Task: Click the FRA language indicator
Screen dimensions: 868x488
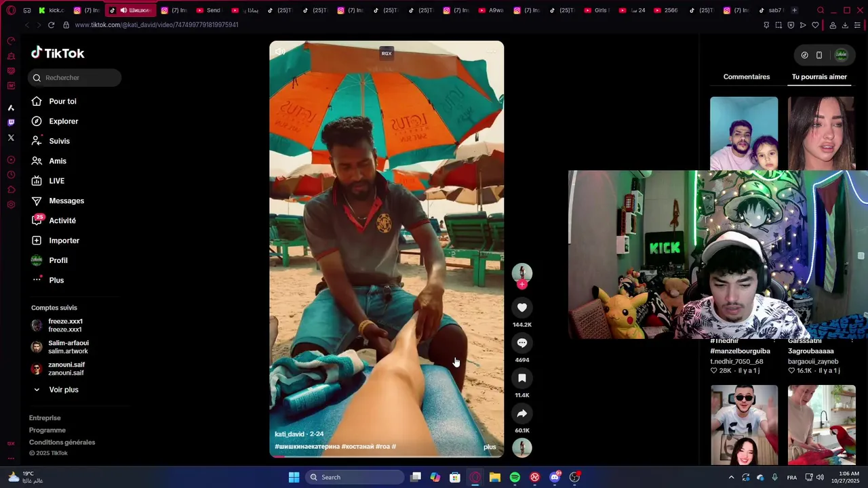Action: 791,477
